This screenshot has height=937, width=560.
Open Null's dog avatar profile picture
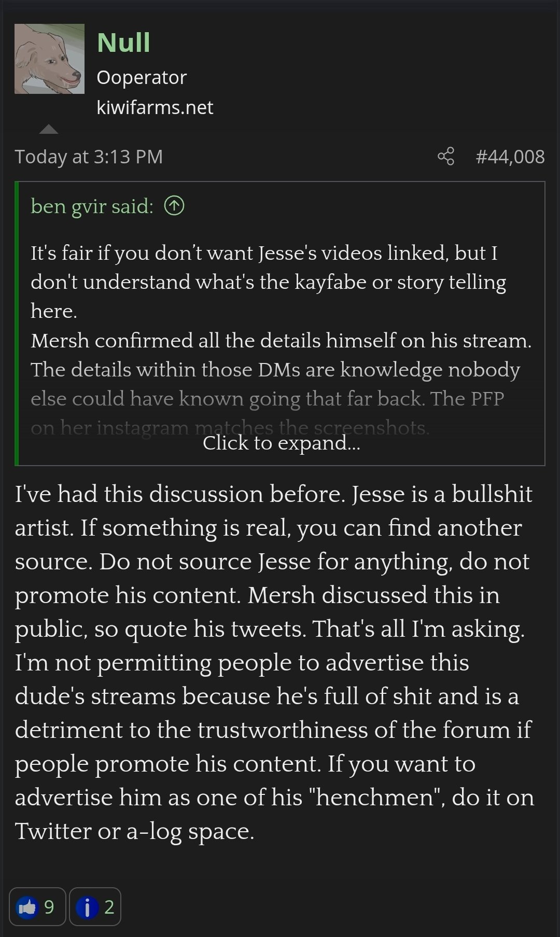pos(49,59)
